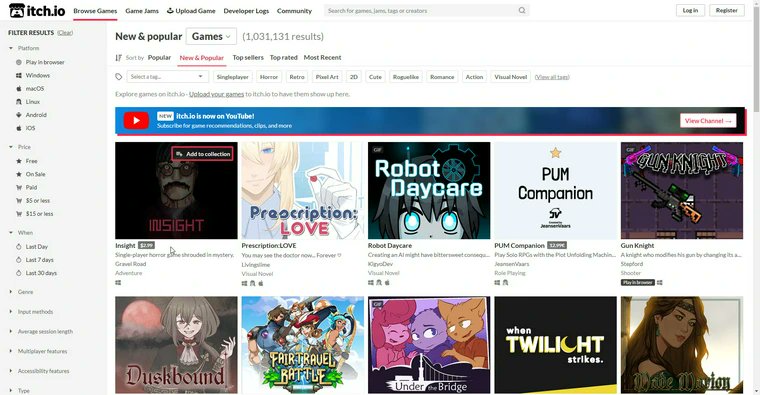
Task: Clear the filter results
Action: point(65,33)
